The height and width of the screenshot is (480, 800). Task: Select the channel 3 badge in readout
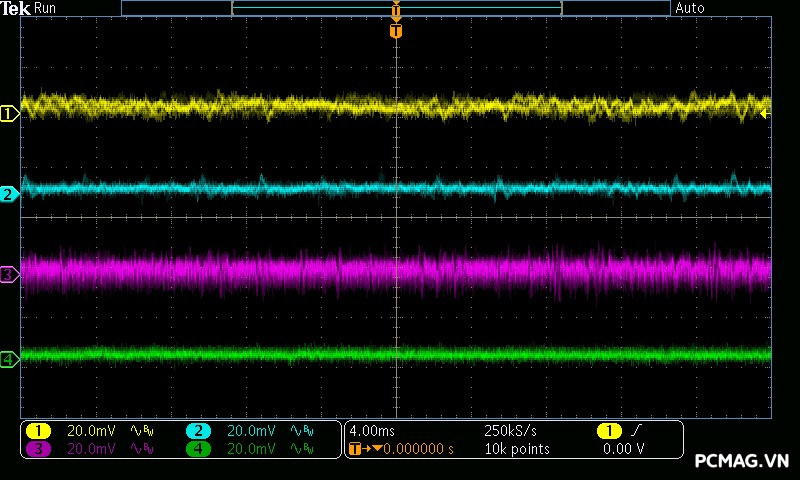[38, 449]
